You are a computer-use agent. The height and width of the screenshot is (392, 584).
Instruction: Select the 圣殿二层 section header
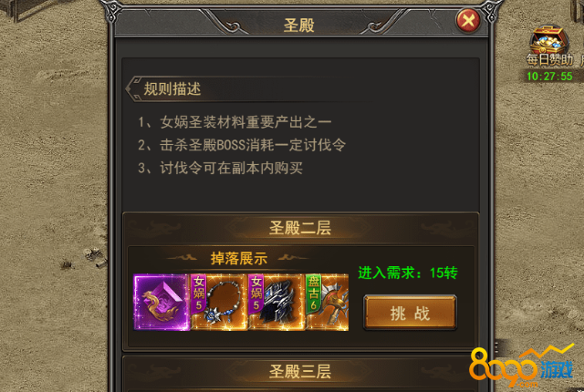(300, 228)
